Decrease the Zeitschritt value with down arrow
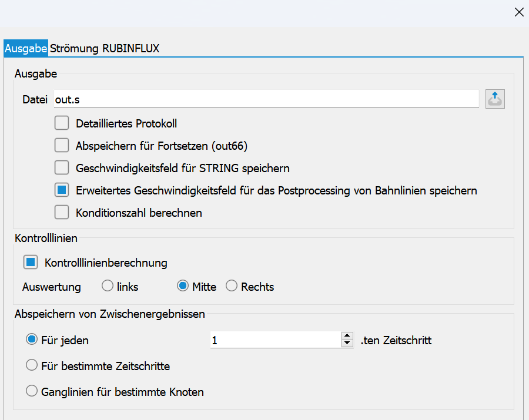Image resolution: width=529 pixels, height=420 pixels. coord(347,343)
